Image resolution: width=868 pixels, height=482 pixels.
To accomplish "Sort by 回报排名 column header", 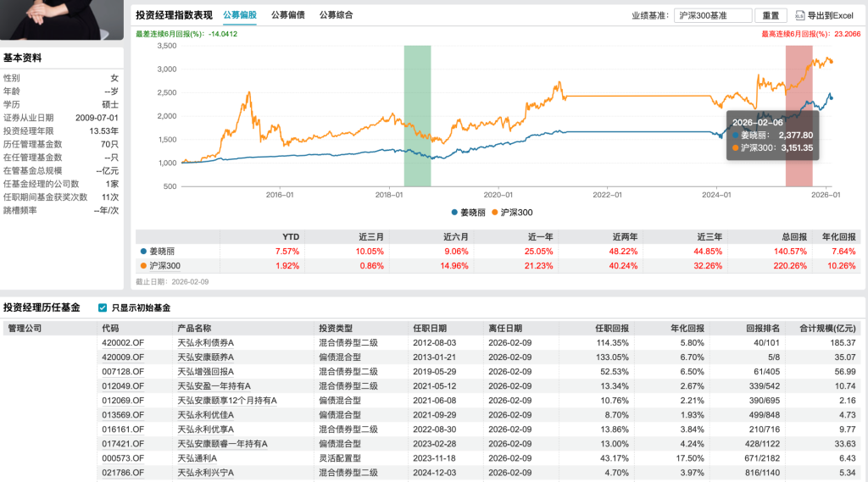I will click(x=762, y=328).
